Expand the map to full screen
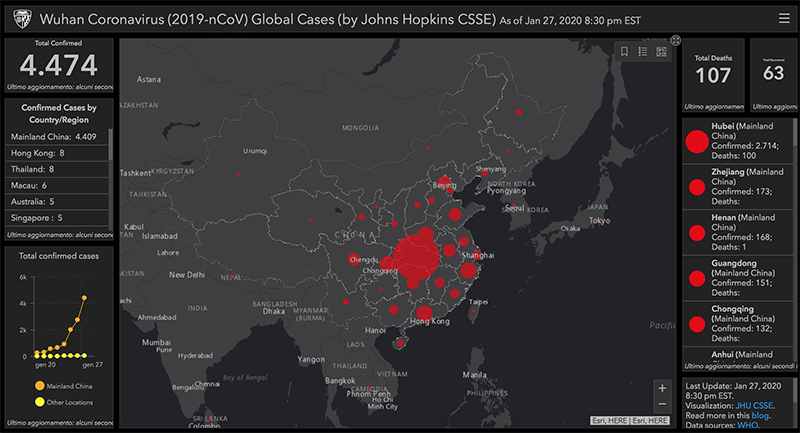The height and width of the screenshot is (433, 800). [676, 41]
